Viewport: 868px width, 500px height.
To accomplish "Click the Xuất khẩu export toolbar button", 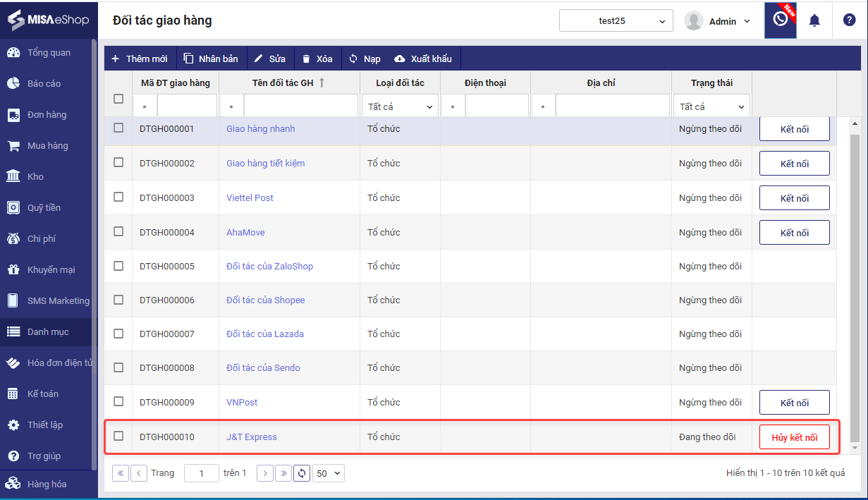I will point(423,59).
